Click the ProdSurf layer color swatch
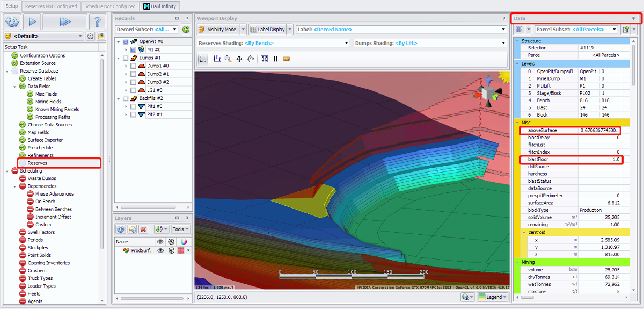The width and height of the screenshot is (644, 309). [181, 251]
